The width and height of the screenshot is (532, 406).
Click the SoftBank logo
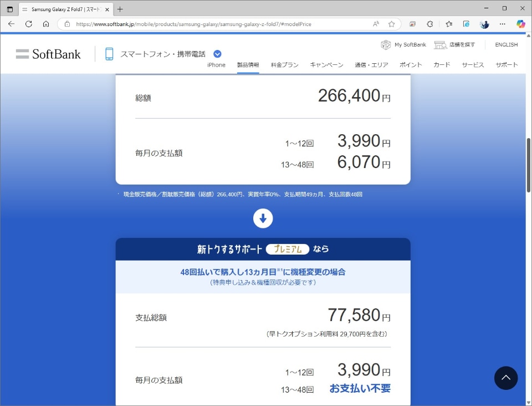tap(48, 54)
